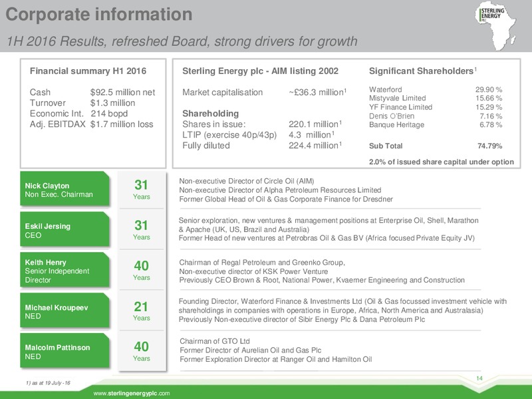
Task: Click the 'Significant Shareholders' heading
Action: point(423,71)
